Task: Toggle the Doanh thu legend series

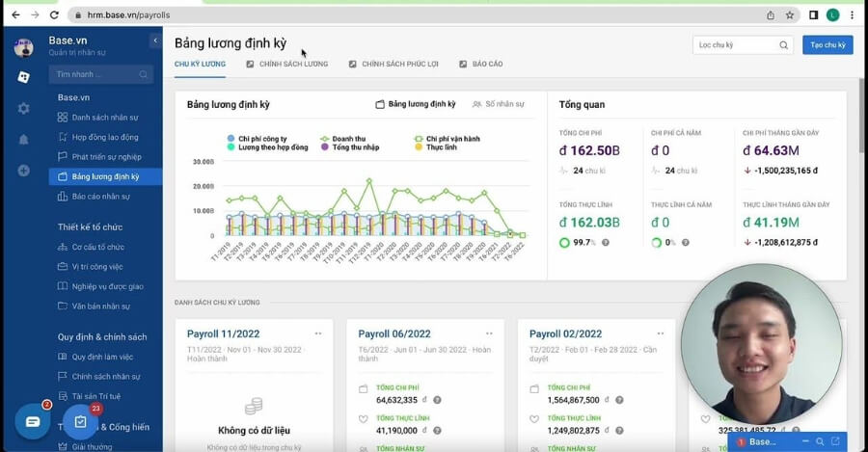Action: [x=347, y=139]
